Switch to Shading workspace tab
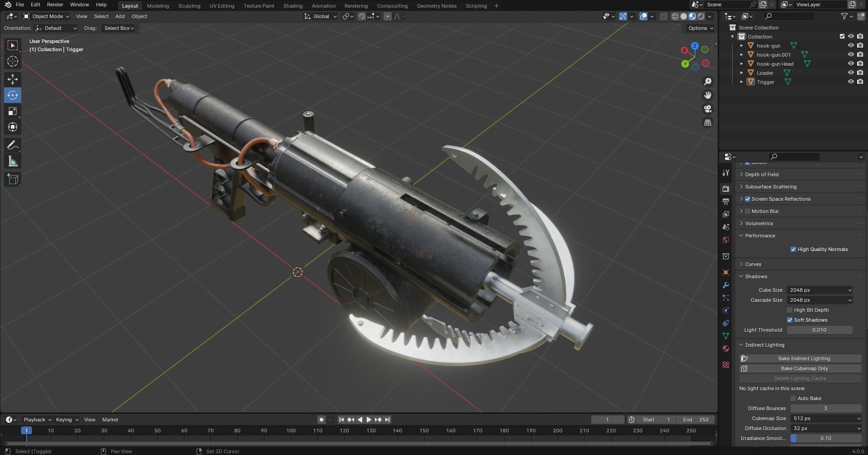This screenshot has height=455, width=868. 293,6
